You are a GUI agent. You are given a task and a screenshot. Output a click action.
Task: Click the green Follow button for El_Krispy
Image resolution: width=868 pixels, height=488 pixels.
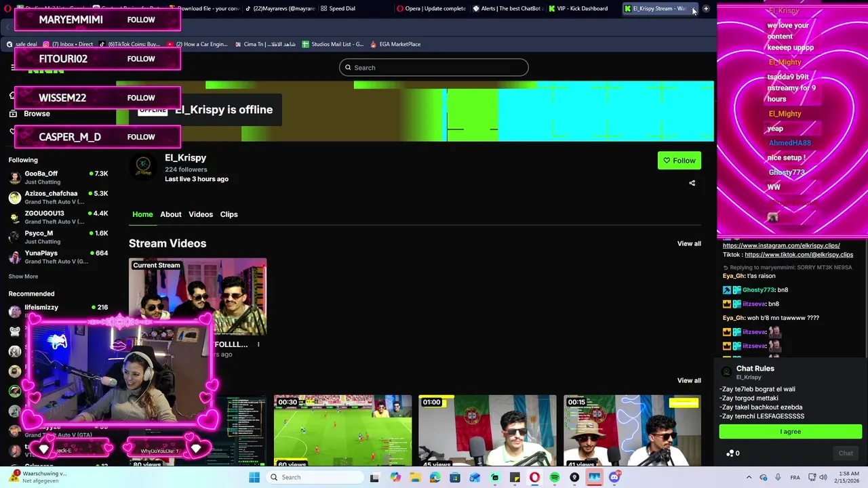tap(679, 161)
